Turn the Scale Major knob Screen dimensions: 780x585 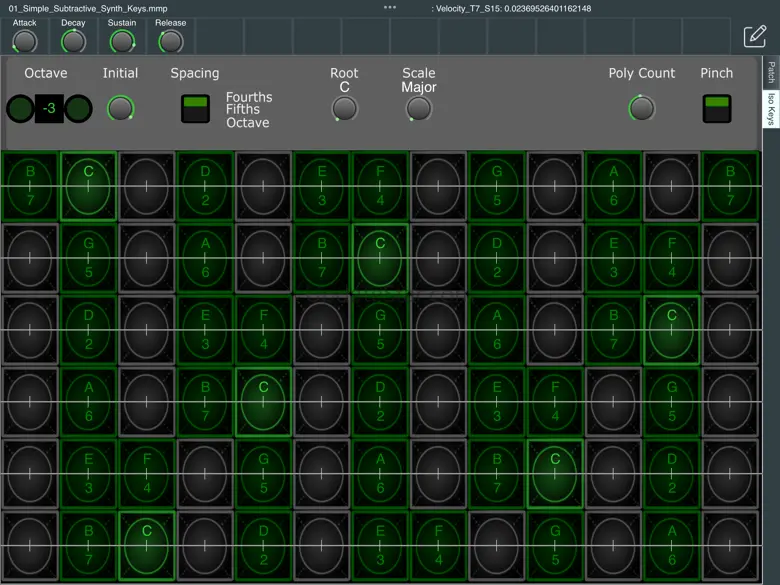coord(418,108)
